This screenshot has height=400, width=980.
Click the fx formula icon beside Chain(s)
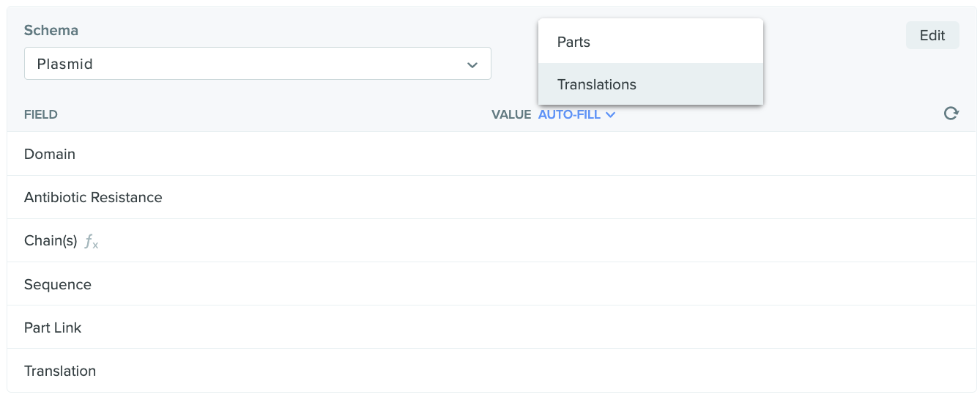click(91, 241)
